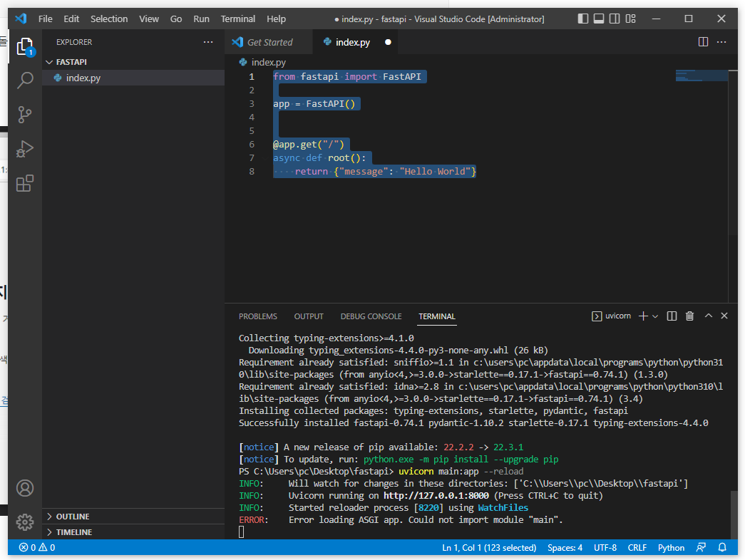This screenshot has width=745, height=560.
Task: Change indentation via Spaces: 4
Action: (x=565, y=548)
